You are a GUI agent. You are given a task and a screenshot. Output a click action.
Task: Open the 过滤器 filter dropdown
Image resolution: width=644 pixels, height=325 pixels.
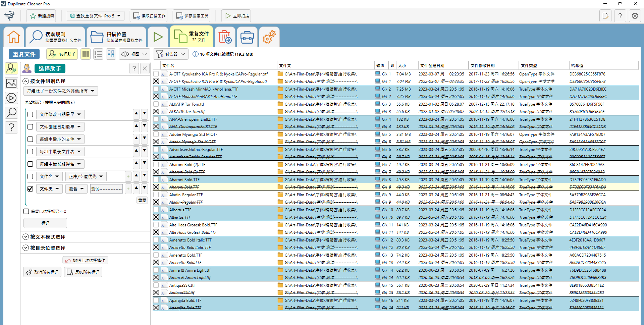pos(170,54)
